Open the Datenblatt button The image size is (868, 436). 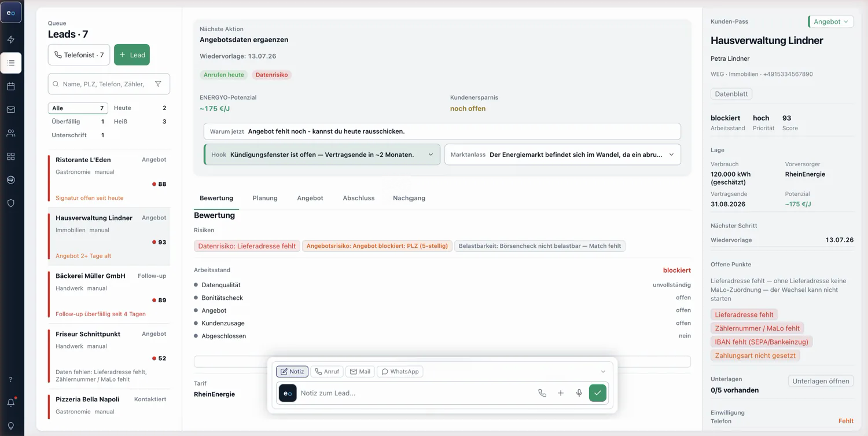coord(731,94)
